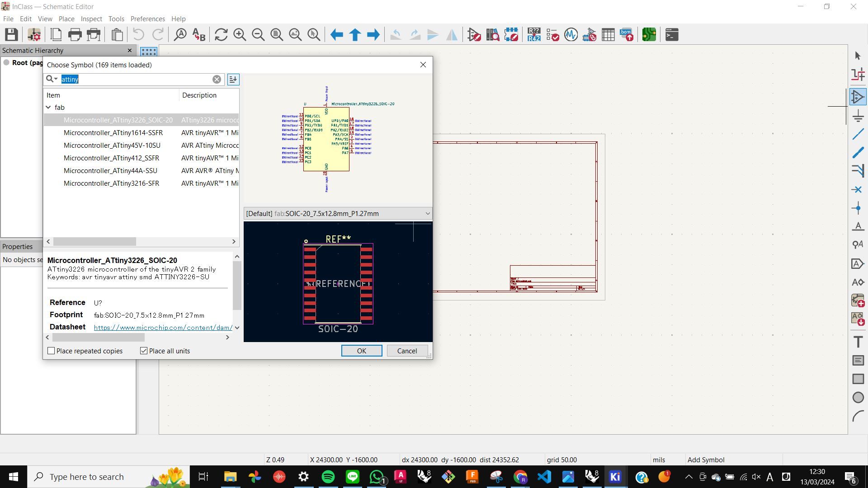Open the Symbol Library Browser icon
This screenshot has height=488, width=868.
[493, 34]
